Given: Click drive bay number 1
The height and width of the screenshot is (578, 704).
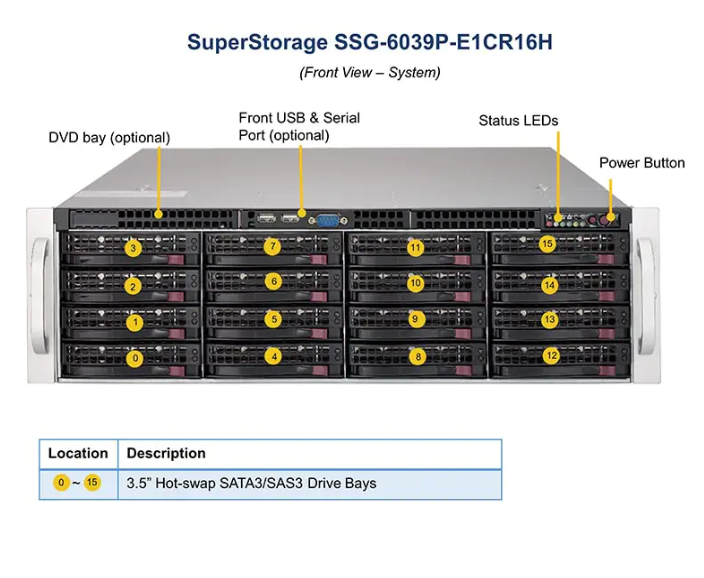Looking at the screenshot, I should coord(135,322).
